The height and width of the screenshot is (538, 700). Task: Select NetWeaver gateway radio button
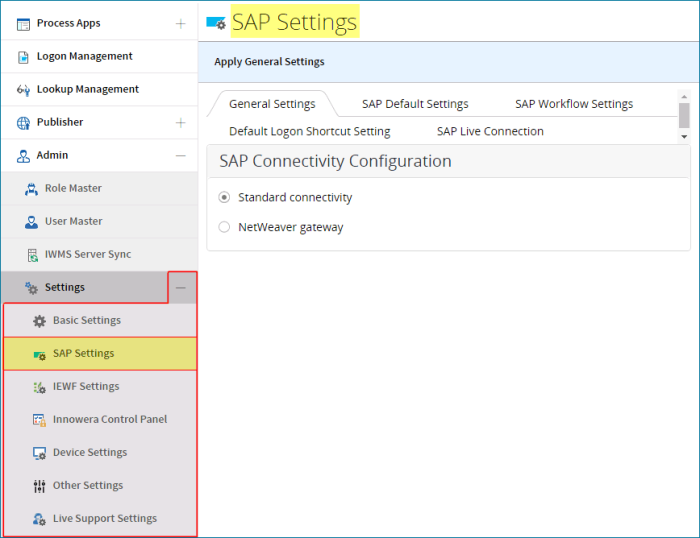pyautogui.click(x=224, y=227)
